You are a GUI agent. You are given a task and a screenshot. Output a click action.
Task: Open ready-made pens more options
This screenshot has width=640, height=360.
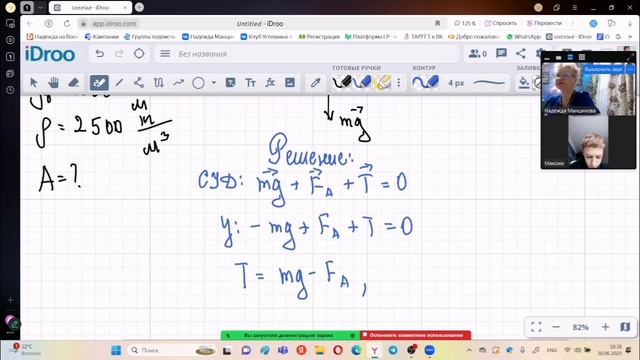399,83
